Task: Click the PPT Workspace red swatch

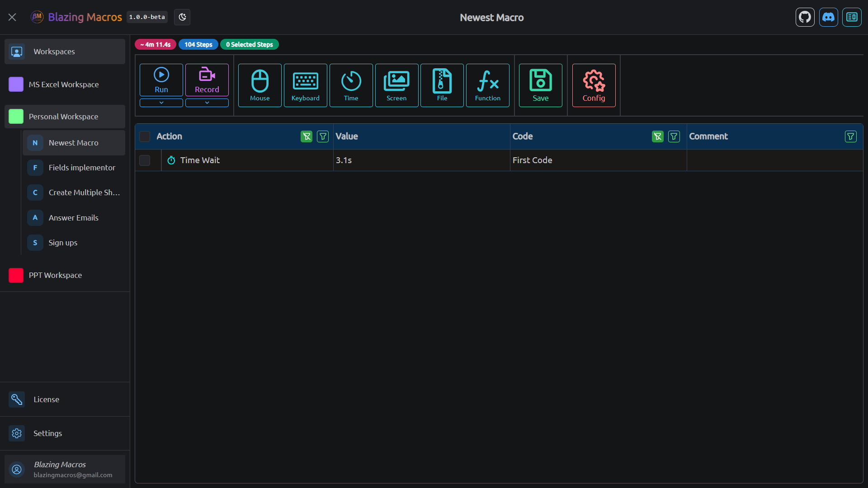Action: pos(16,275)
